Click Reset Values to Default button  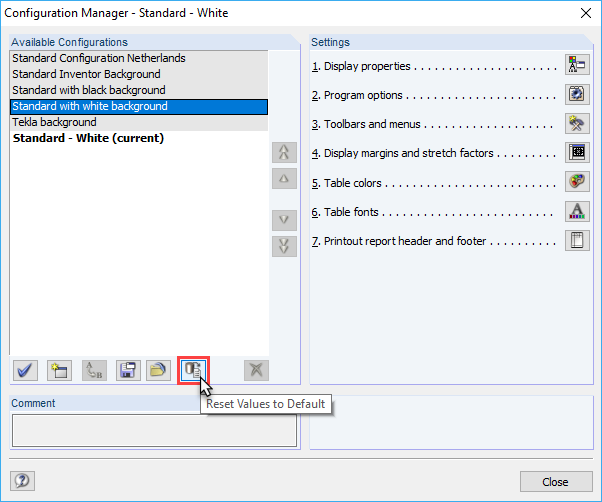point(194,370)
